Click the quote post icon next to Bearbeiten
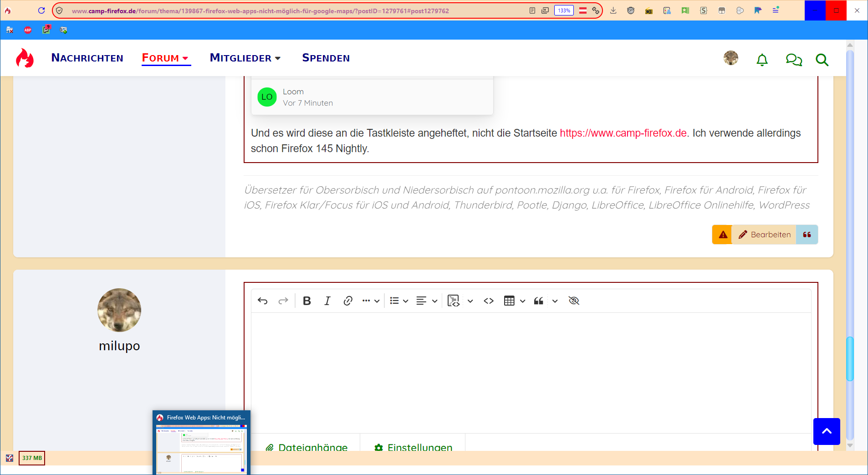Image resolution: width=868 pixels, height=475 pixels. pyautogui.click(x=807, y=235)
